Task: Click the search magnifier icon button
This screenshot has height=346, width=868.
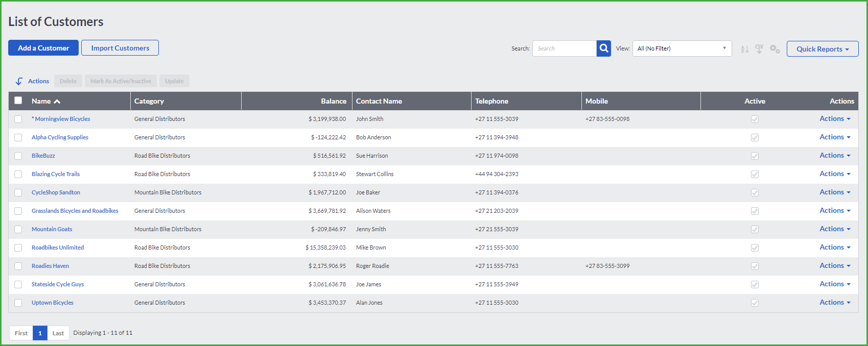Action: (x=604, y=48)
